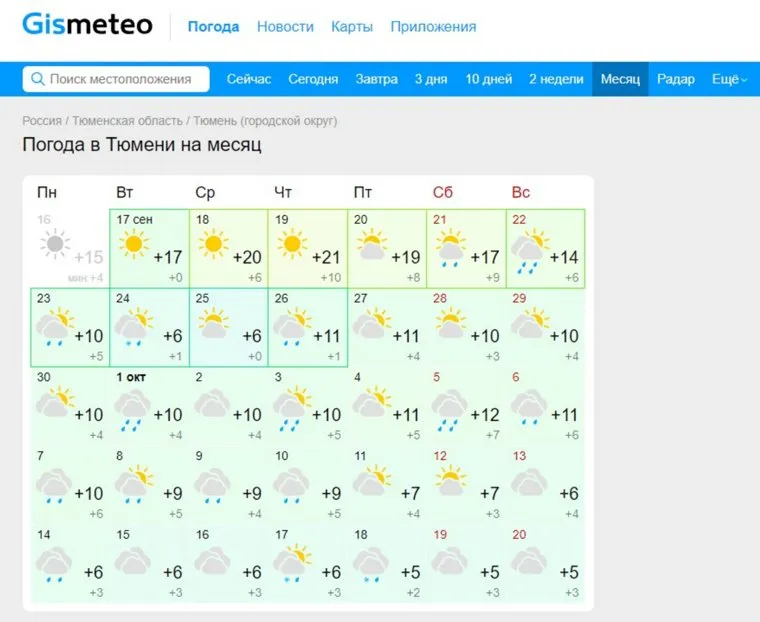Click partly cloudy icon for 12 October
The image size is (760, 622).
(x=448, y=481)
